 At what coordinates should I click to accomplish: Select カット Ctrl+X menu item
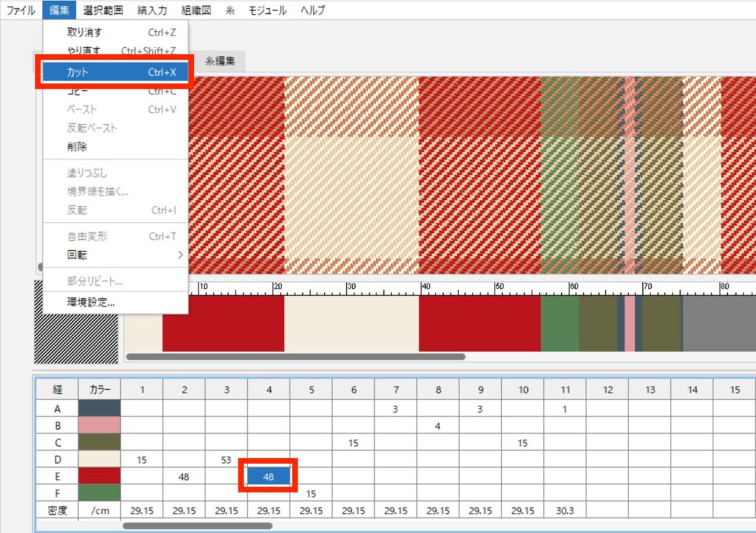click(x=116, y=72)
